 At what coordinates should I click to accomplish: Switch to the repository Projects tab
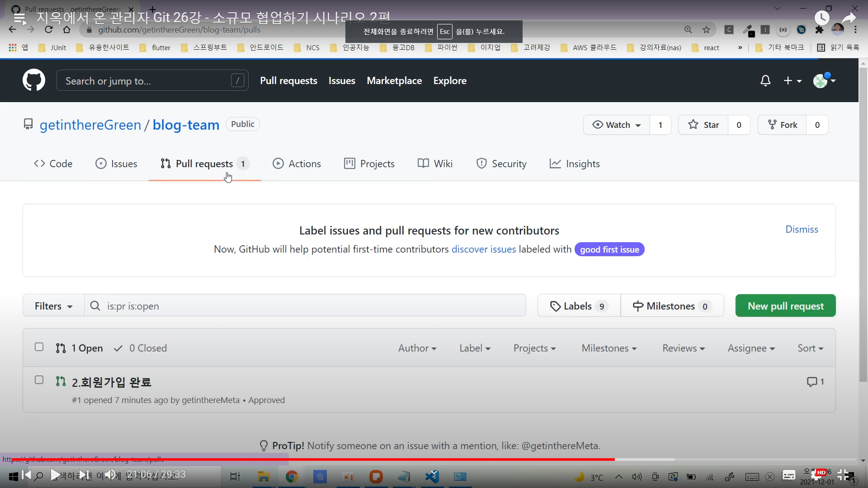[x=369, y=164]
